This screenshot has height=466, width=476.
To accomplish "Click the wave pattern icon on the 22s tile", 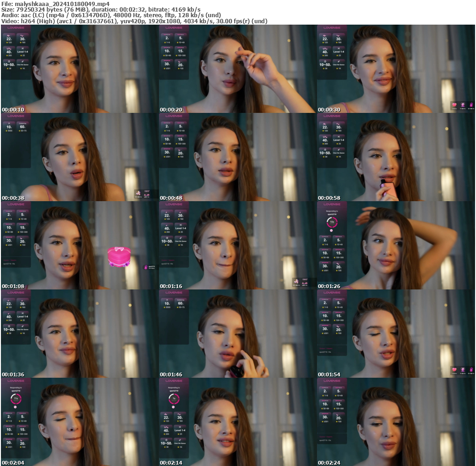I will click(x=9, y=36).
